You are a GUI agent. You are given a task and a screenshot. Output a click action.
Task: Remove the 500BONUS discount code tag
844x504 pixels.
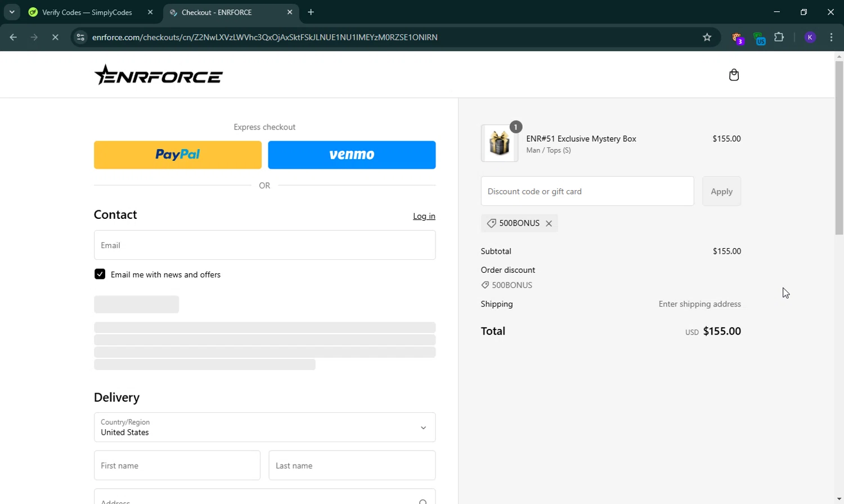point(549,223)
